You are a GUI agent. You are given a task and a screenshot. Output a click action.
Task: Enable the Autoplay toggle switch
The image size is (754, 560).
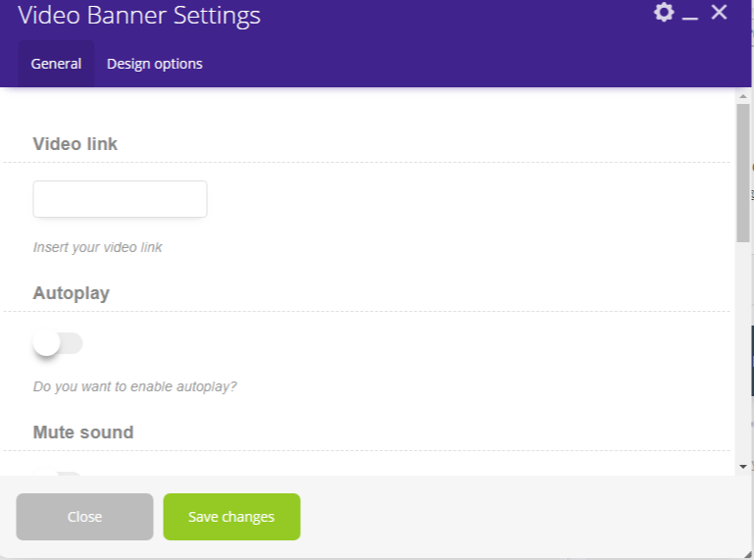[x=58, y=343]
